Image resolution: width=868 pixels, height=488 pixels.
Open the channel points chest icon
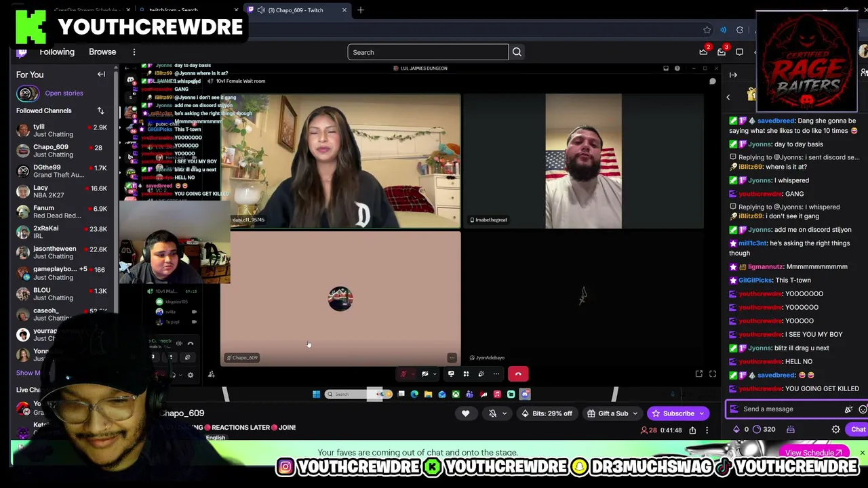pos(790,429)
